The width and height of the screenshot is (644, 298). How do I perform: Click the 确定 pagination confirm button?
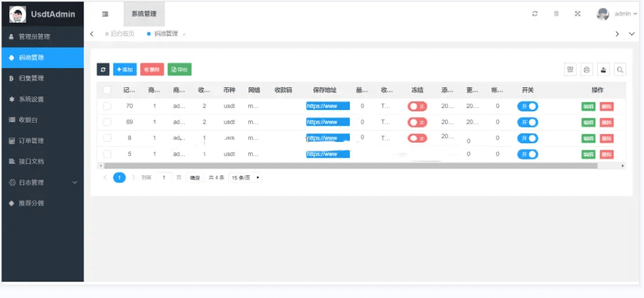(195, 178)
